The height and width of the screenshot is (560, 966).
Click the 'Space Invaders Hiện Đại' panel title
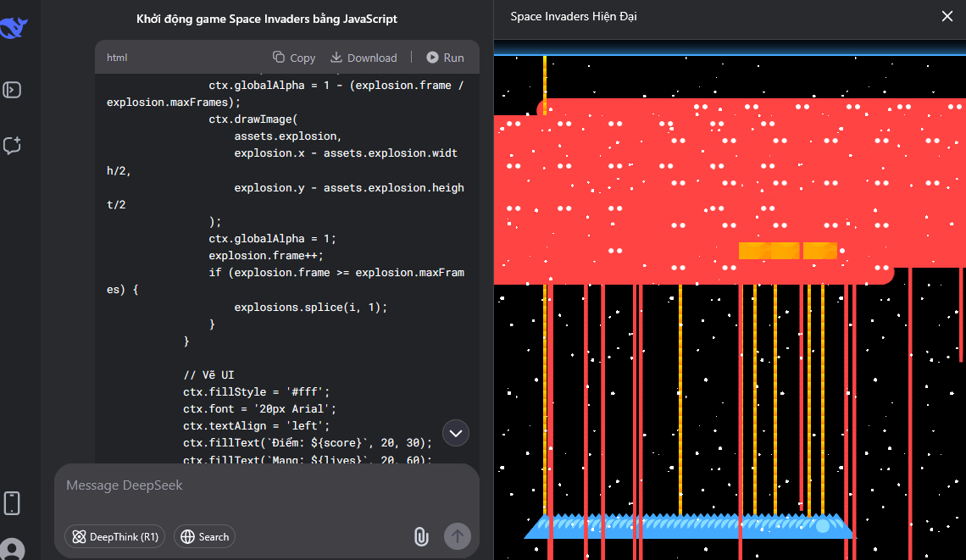click(574, 17)
